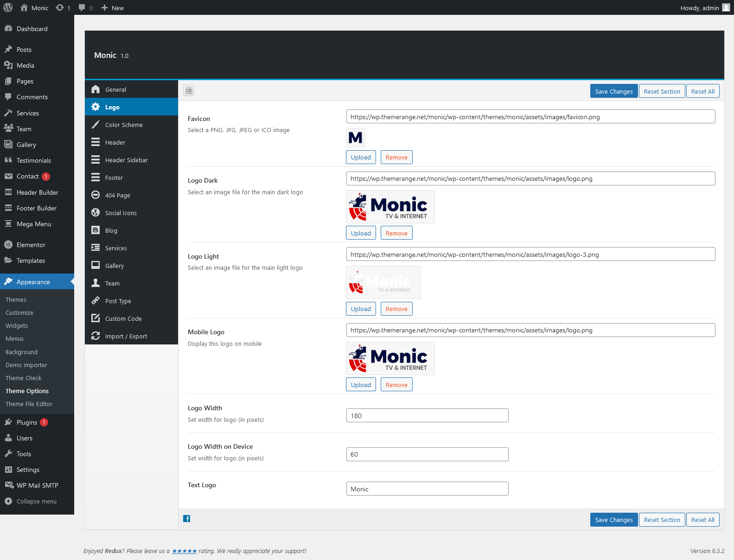Remove the Logo Light image
The image size is (734, 560).
[x=396, y=309]
